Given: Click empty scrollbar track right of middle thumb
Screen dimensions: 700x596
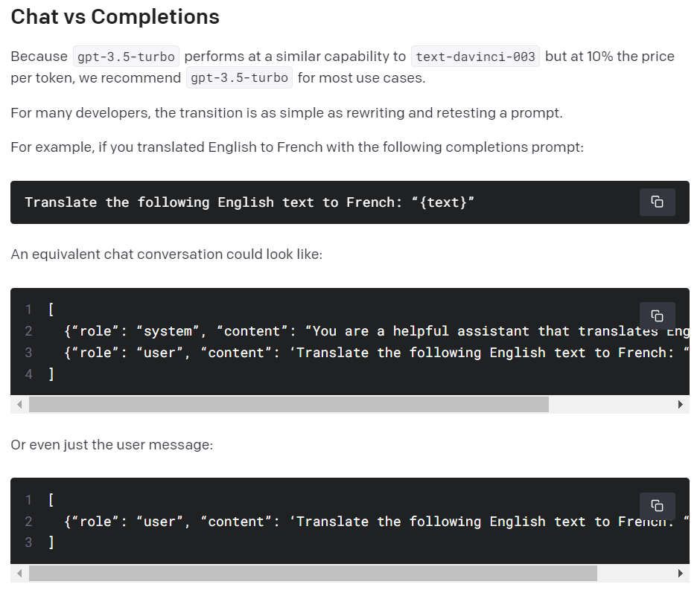Looking at the screenshot, I should coord(611,405).
